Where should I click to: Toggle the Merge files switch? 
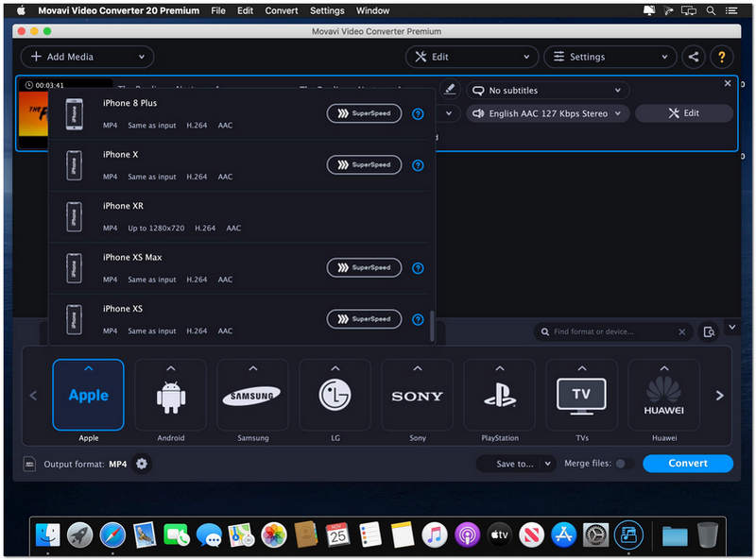tap(624, 464)
